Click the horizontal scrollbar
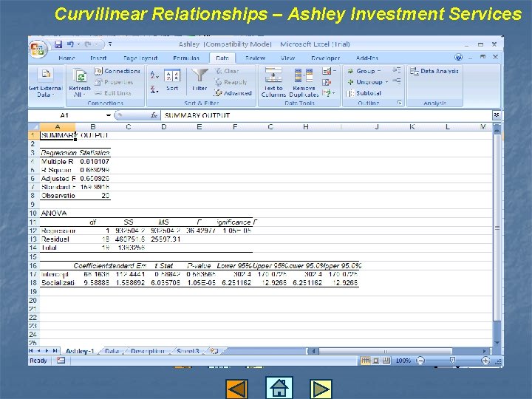The width and height of the screenshot is (532, 399). click(x=385, y=351)
